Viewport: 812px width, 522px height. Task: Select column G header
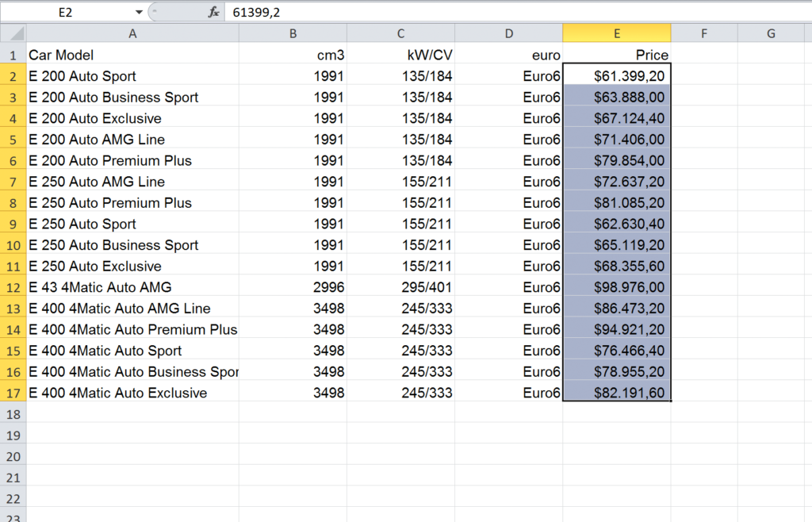tap(771, 33)
